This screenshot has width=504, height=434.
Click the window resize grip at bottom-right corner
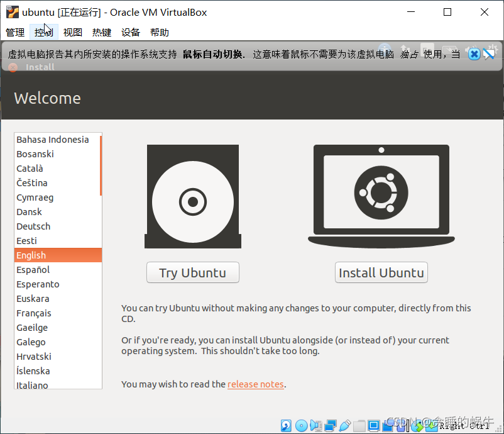[x=500, y=430]
